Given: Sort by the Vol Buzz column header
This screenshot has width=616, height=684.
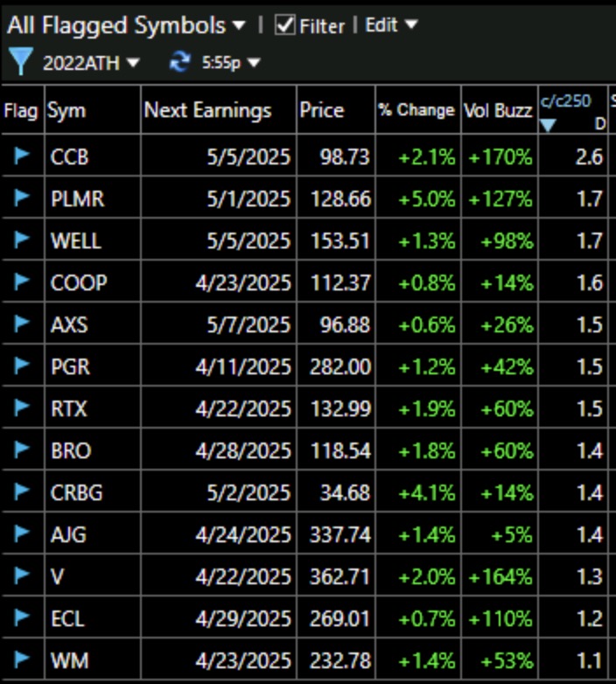Looking at the screenshot, I should 498,110.
